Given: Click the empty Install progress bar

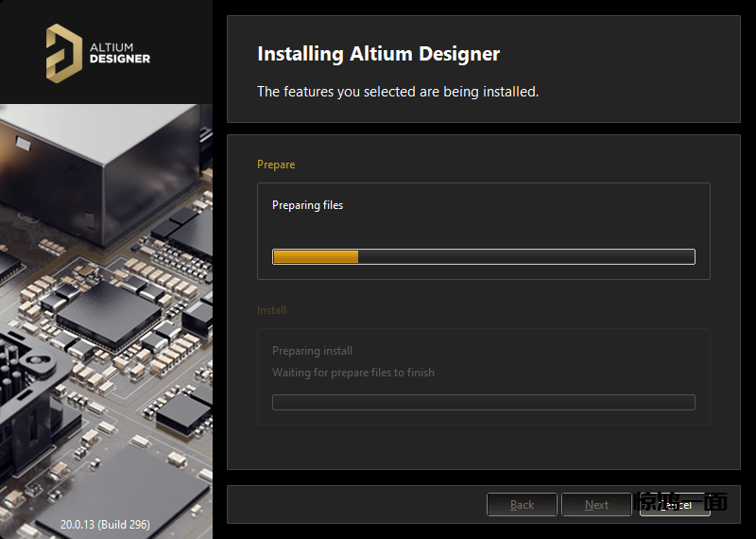Looking at the screenshot, I should coord(483,402).
